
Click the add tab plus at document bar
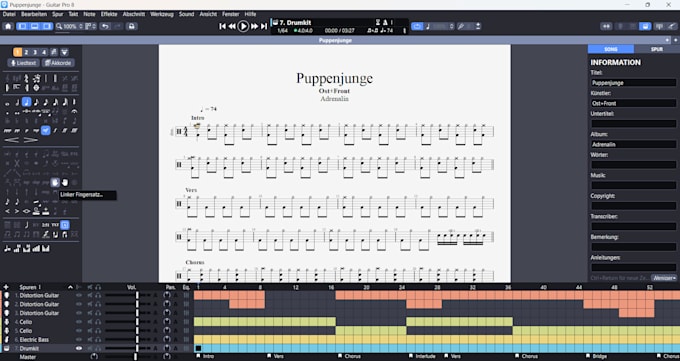[675, 40]
